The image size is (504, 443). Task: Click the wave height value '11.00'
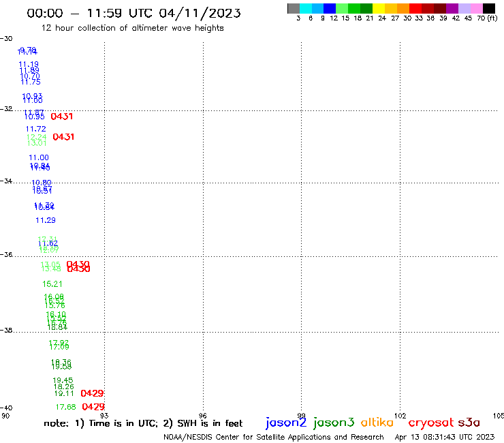(x=39, y=157)
